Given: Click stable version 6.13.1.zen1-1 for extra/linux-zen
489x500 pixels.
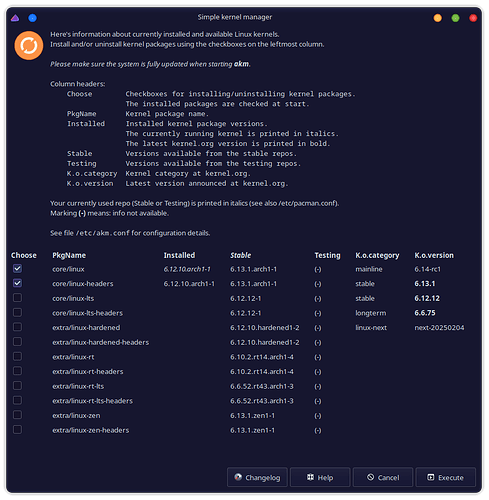Looking at the screenshot, I should tap(253, 416).
